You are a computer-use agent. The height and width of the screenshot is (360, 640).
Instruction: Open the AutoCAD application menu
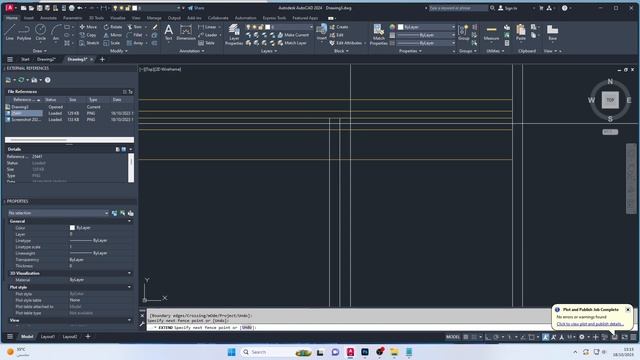coord(10,8)
